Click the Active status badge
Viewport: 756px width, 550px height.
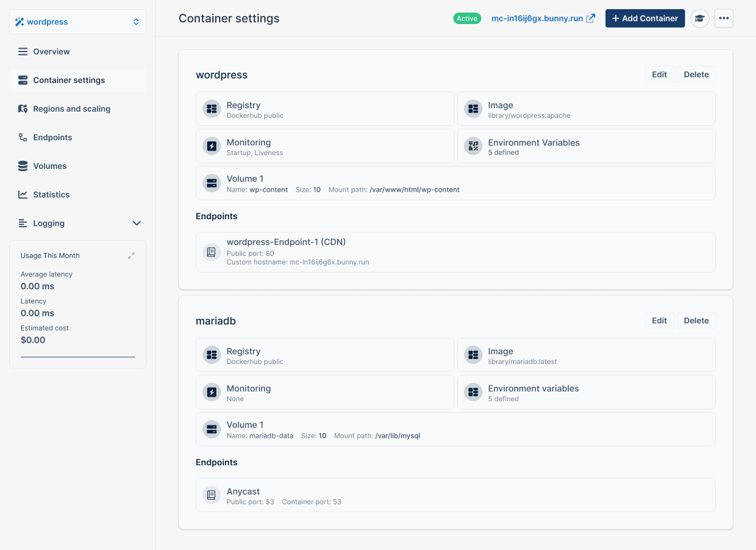coord(467,18)
